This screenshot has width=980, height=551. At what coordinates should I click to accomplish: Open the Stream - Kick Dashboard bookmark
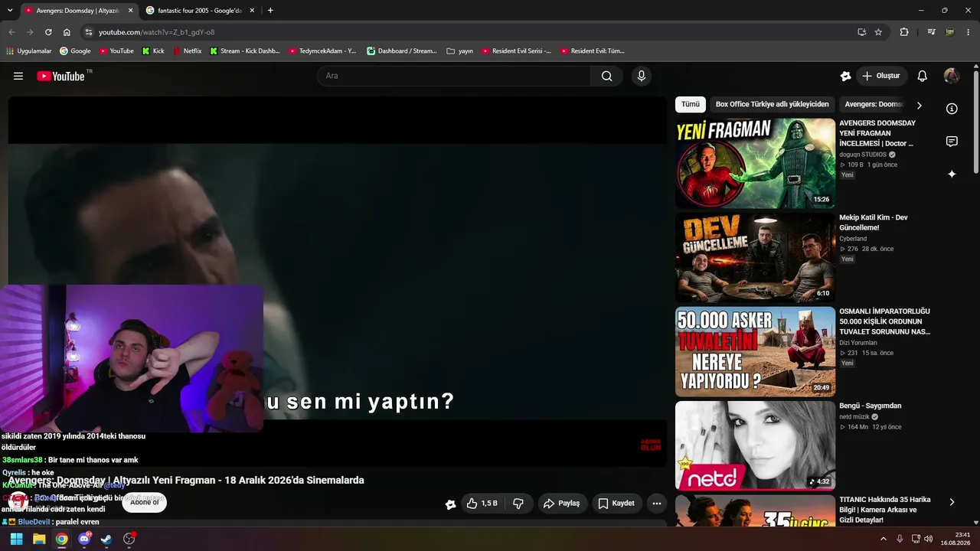245,51
